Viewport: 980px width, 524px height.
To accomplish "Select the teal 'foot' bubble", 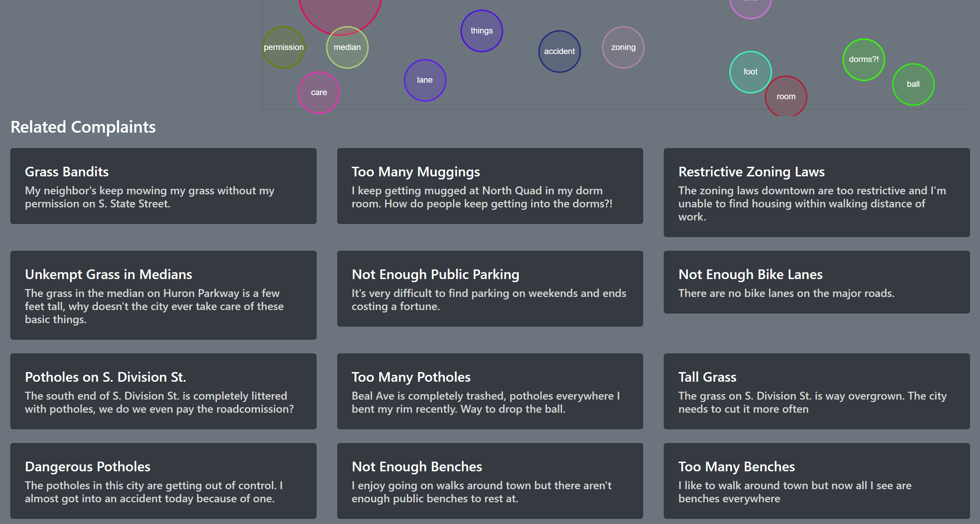I will click(x=750, y=72).
